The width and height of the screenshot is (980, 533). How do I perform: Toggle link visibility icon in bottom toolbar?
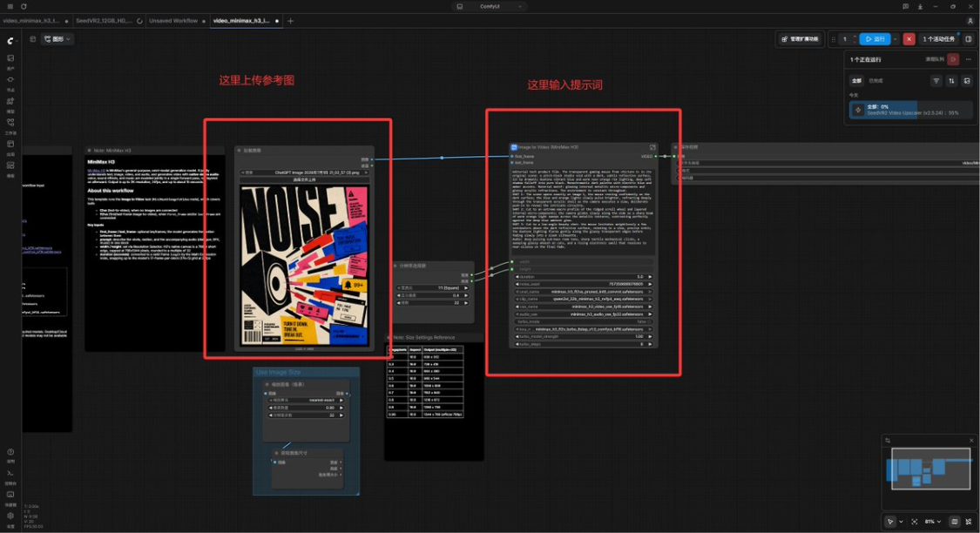[x=968, y=521]
